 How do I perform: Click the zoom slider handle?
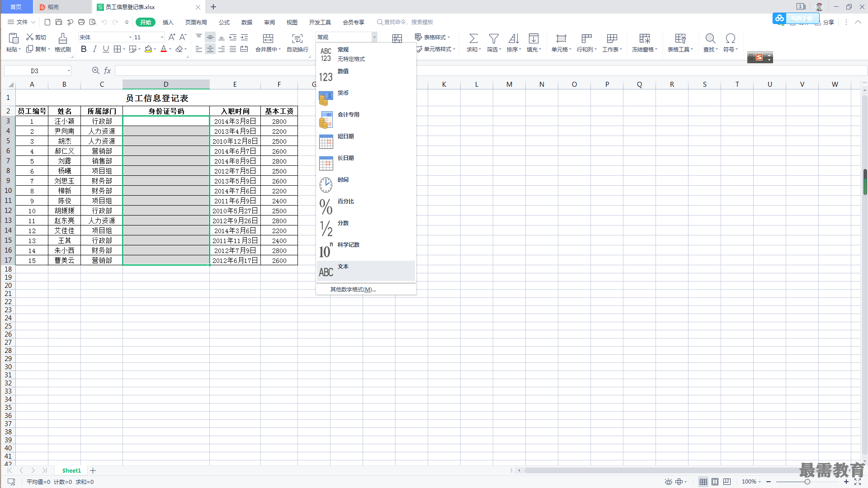coord(807,482)
